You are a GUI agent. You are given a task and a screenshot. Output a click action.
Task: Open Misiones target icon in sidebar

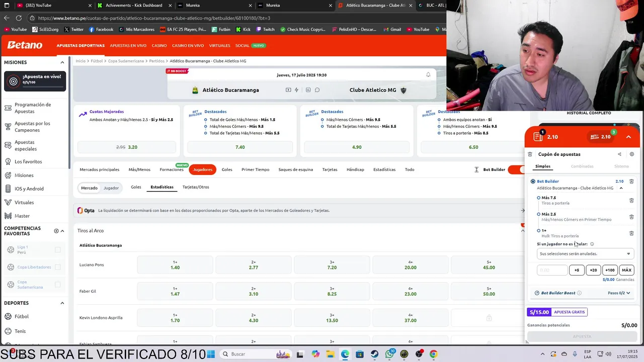coord(9,175)
